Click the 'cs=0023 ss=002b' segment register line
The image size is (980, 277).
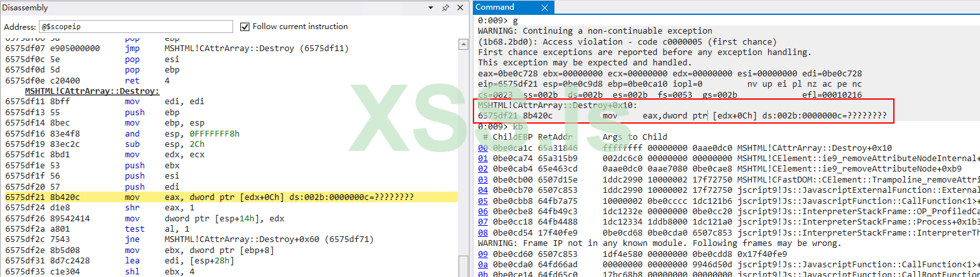point(670,94)
